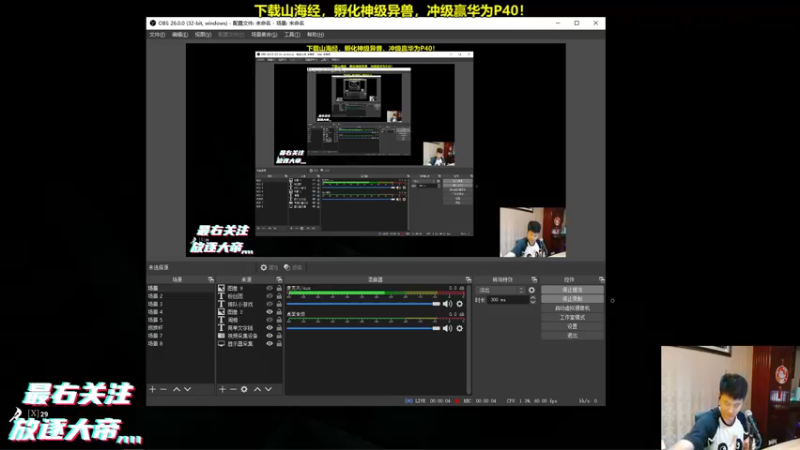Pop out the 转场特效 dock panel
800x450 pixels.
click(534, 280)
